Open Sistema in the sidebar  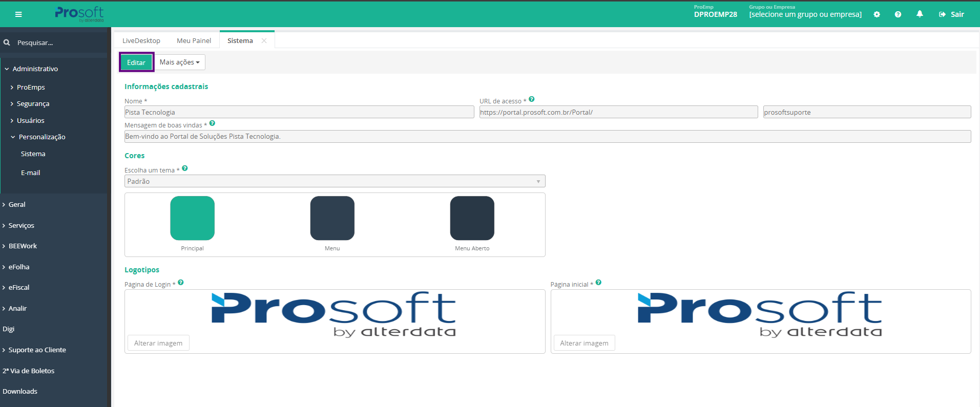(33, 154)
